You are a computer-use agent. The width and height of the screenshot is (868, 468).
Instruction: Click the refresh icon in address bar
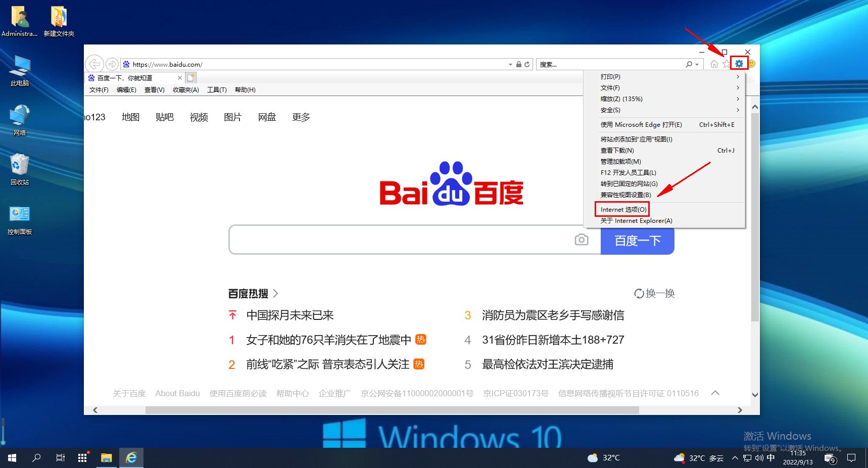(x=527, y=65)
